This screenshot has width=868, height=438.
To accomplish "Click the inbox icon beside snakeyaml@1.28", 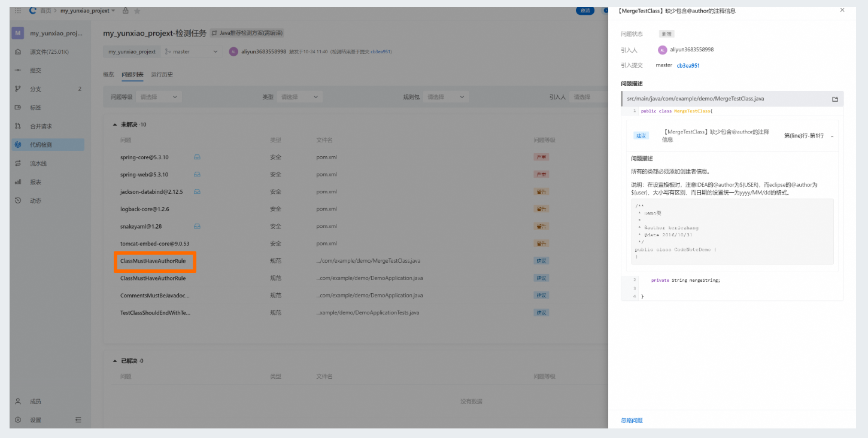I will click(197, 226).
